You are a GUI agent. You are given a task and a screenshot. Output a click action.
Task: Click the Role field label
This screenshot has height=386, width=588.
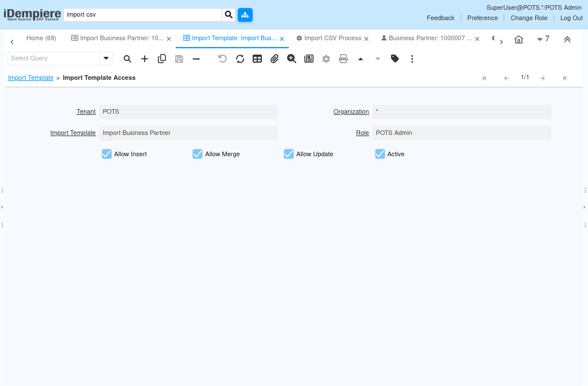pos(362,133)
